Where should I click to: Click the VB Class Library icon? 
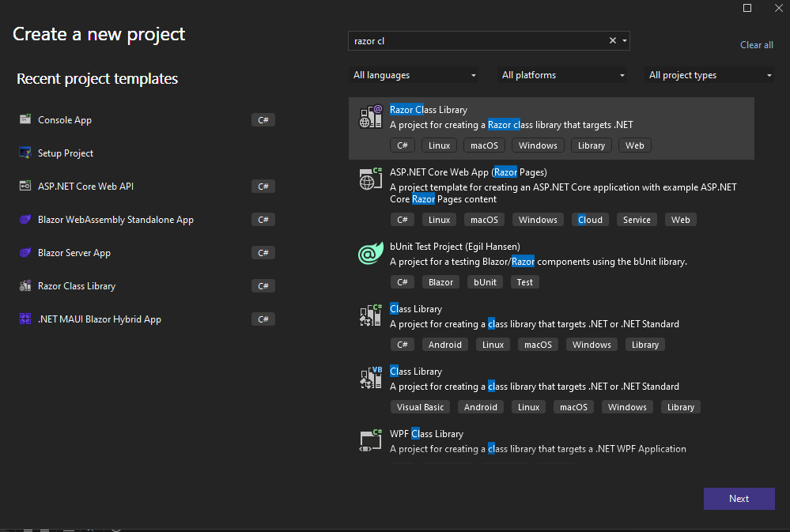pyautogui.click(x=370, y=378)
